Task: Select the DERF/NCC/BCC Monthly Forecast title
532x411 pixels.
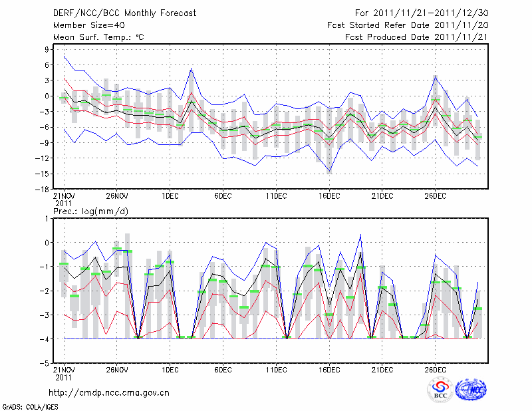Action: click(117, 13)
